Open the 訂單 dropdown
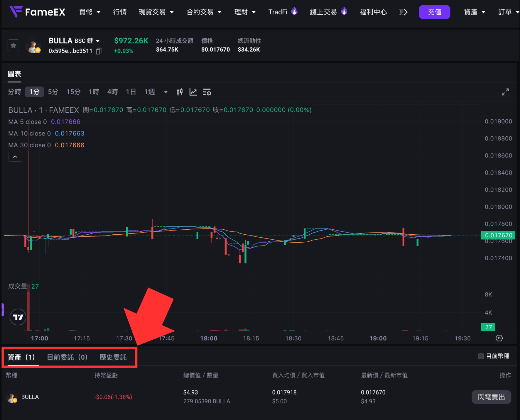520x420 pixels. 509,12
